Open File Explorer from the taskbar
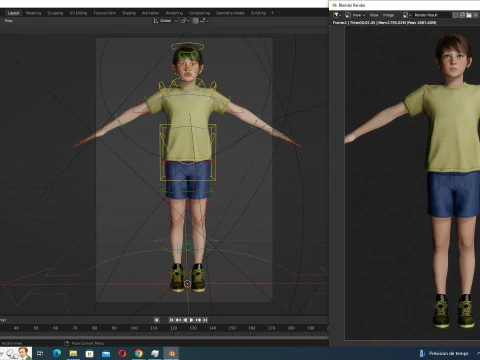This screenshot has width=480, height=360. [x=73, y=353]
